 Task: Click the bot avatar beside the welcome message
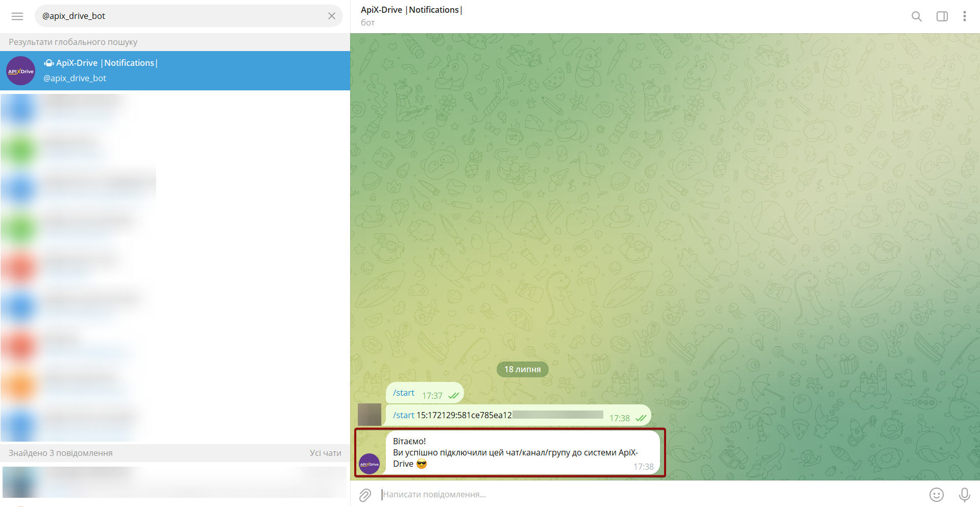pos(370,464)
